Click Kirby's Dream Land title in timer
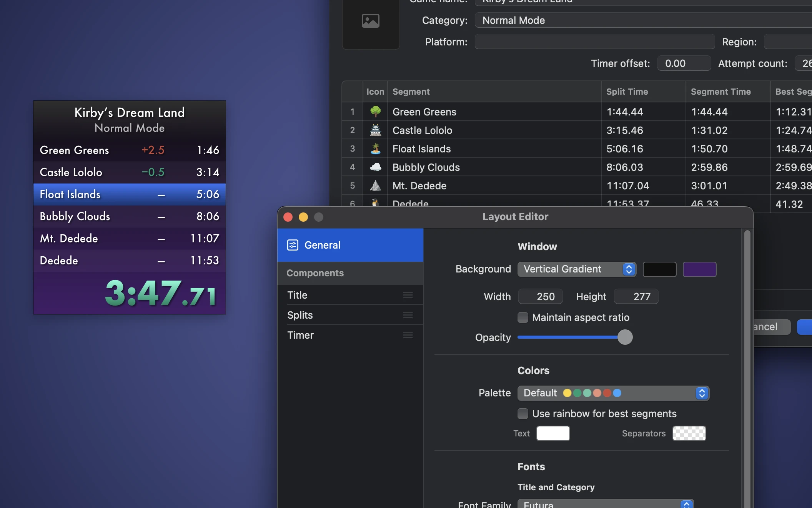Image resolution: width=812 pixels, height=508 pixels. click(130, 112)
